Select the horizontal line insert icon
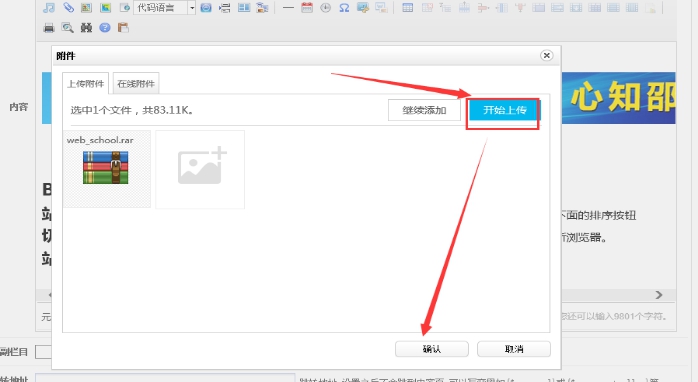Screen dimensions: 698x382 click(288, 8)
